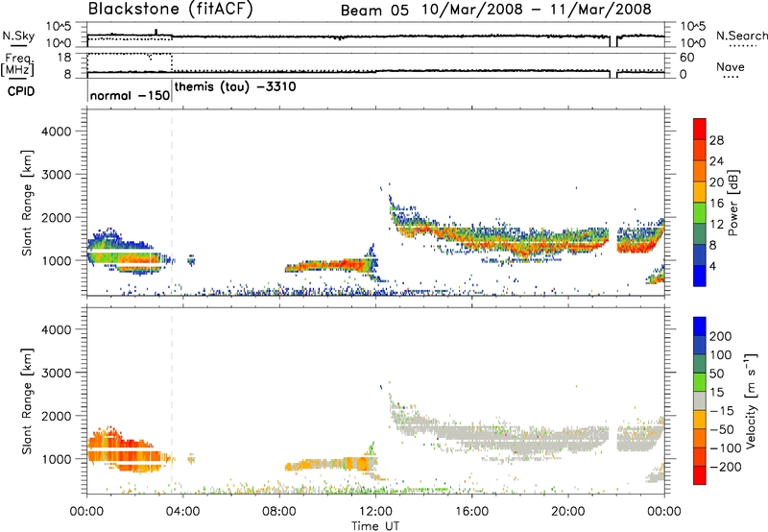Click the 'N.Sky' axis label
The height and width of the screenshot is (532, 768).
tap(18, 36)
